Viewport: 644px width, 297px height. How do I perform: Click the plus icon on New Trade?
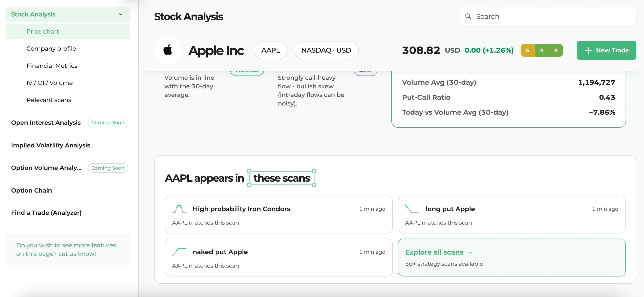point(588,50)
